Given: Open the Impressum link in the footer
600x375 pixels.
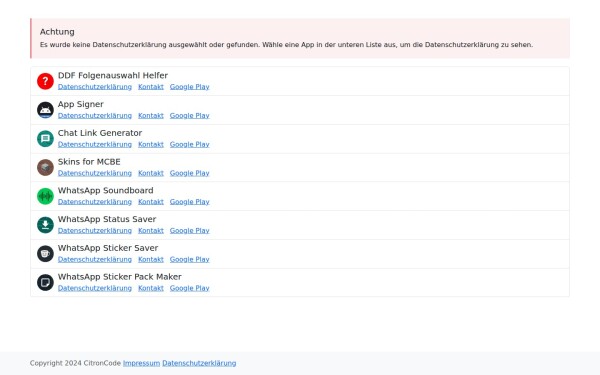Looking at the screenshot, I should click(141, 363).
